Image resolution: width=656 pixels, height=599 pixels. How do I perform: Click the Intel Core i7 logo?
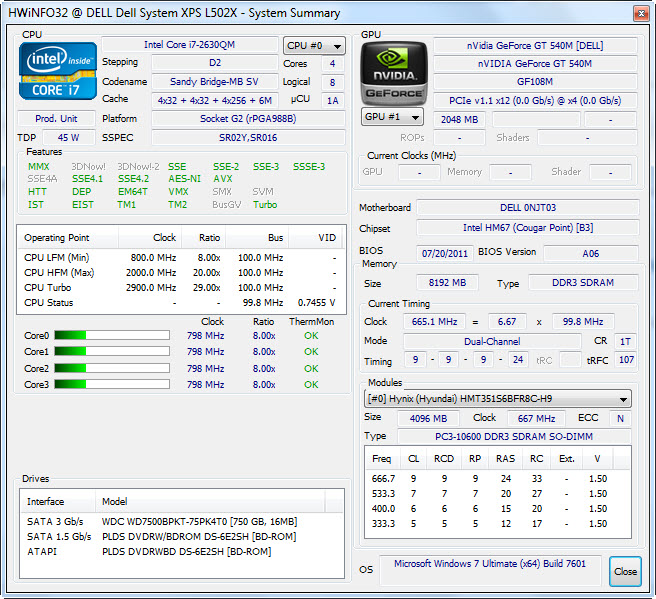58,71
